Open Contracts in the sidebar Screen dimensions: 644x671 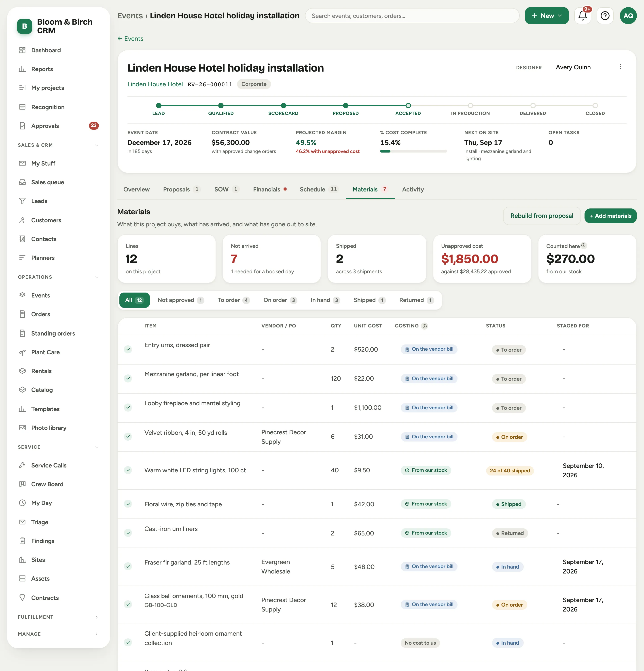(x=59, y=598)
